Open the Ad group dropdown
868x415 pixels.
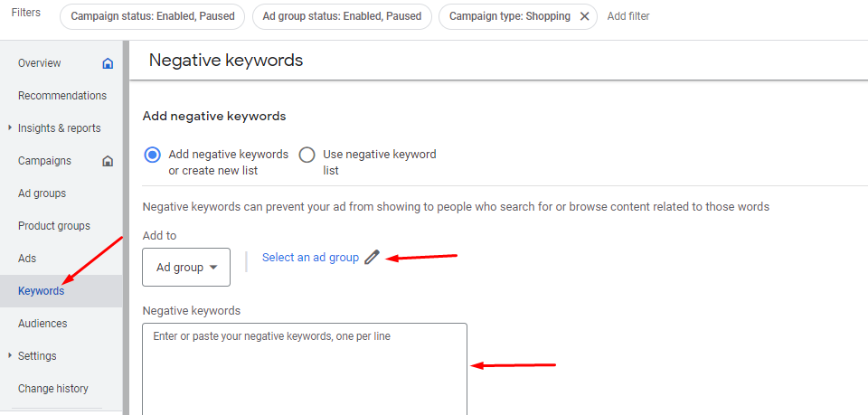point(186,268)
